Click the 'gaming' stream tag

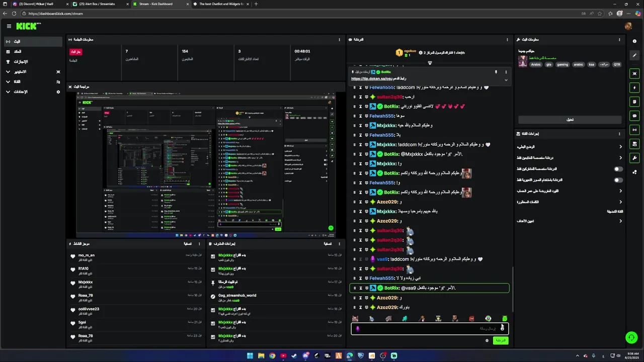point(562,64)
